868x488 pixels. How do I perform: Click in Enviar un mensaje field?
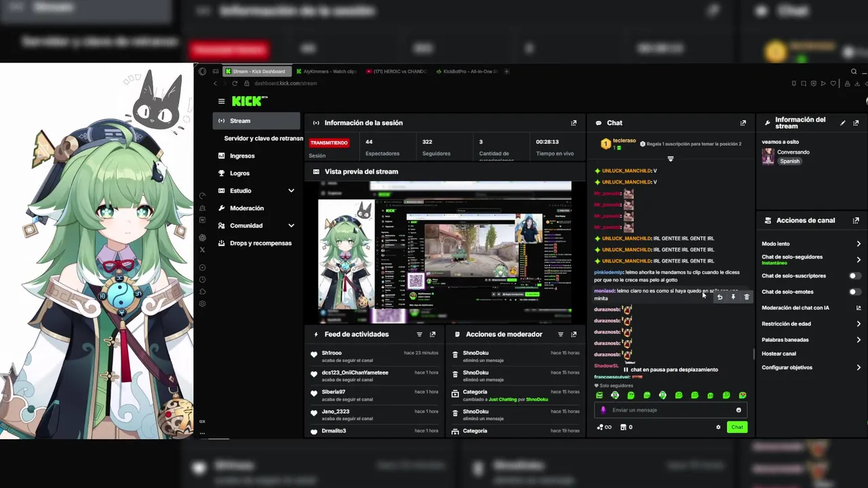coord(670,410)
